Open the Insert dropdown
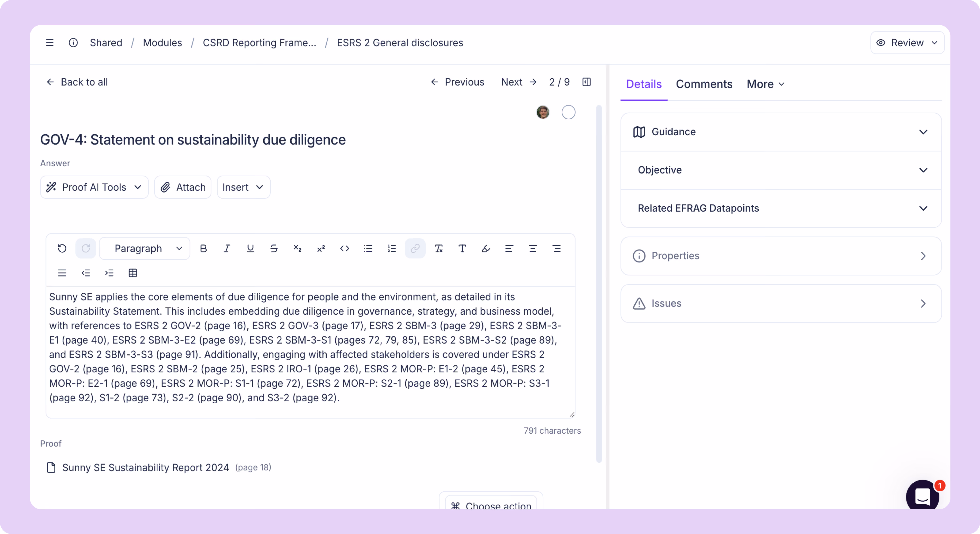 [x=243, y=187]
